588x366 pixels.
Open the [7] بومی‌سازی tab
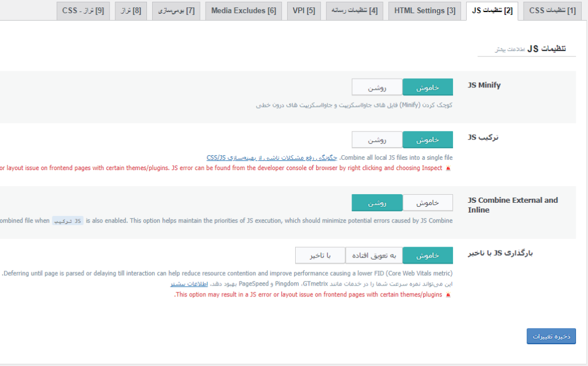[x=176, y=11]
